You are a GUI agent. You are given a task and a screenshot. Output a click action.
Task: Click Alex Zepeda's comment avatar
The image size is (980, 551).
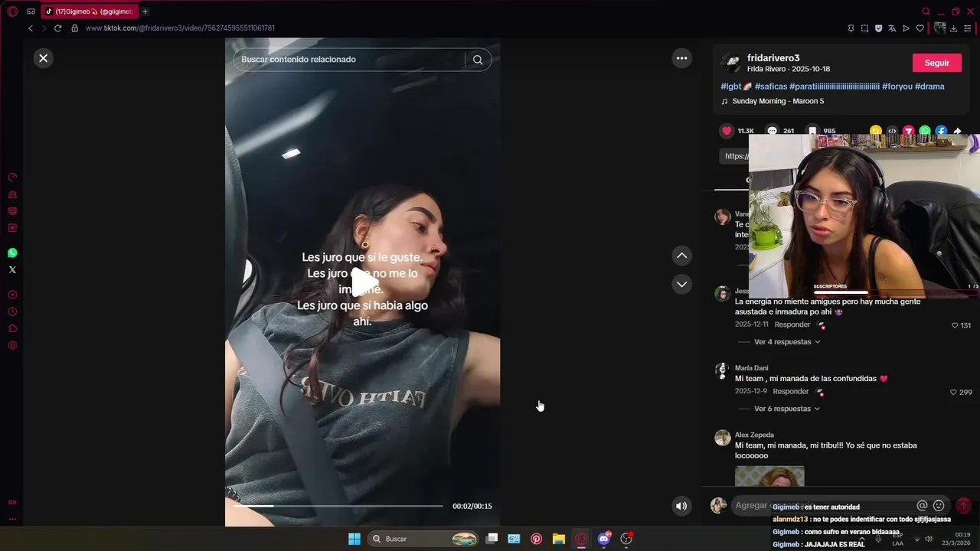[723, 438]
